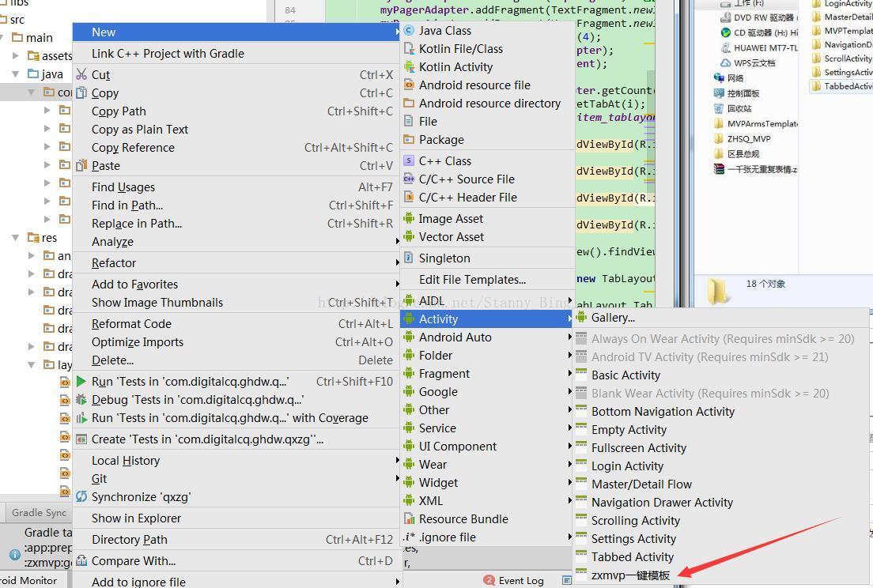Image resolution: width=873 pixels, height=588 pixels.
Task: Click the Kotlin Activity Android icon
Action: 409,66
